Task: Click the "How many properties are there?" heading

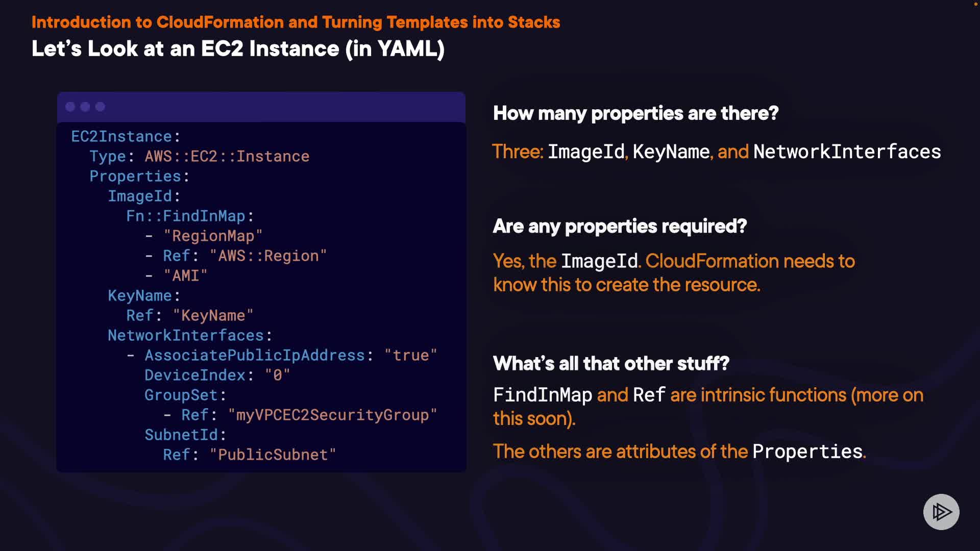Action: [635, 113]
